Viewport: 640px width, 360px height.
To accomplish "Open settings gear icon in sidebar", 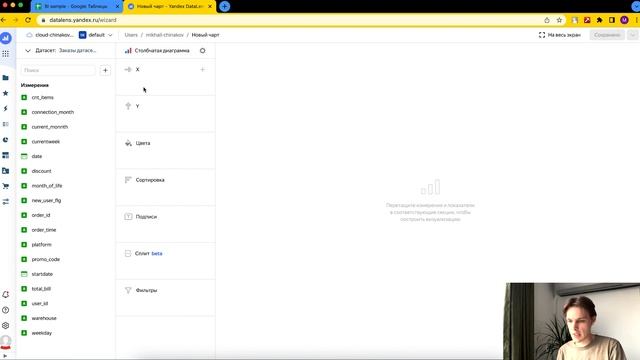I will click(6, 326).
